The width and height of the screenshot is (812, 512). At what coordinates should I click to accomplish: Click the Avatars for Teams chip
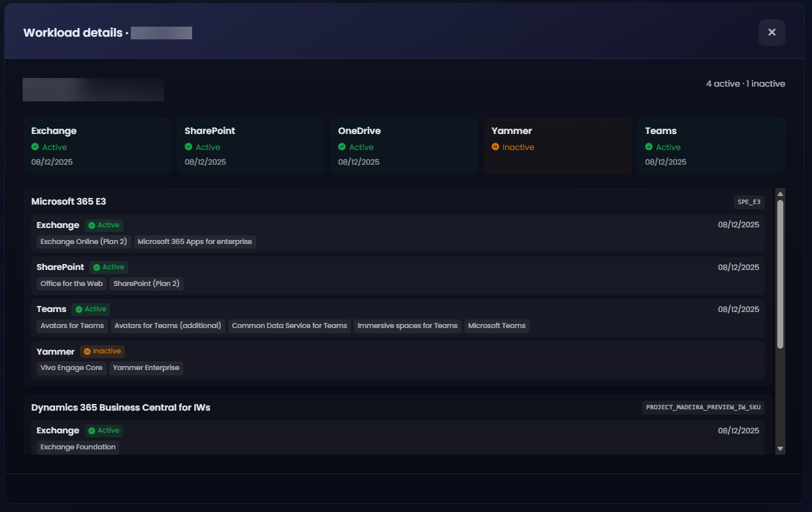pyautogui.click(x=72, y=325)
